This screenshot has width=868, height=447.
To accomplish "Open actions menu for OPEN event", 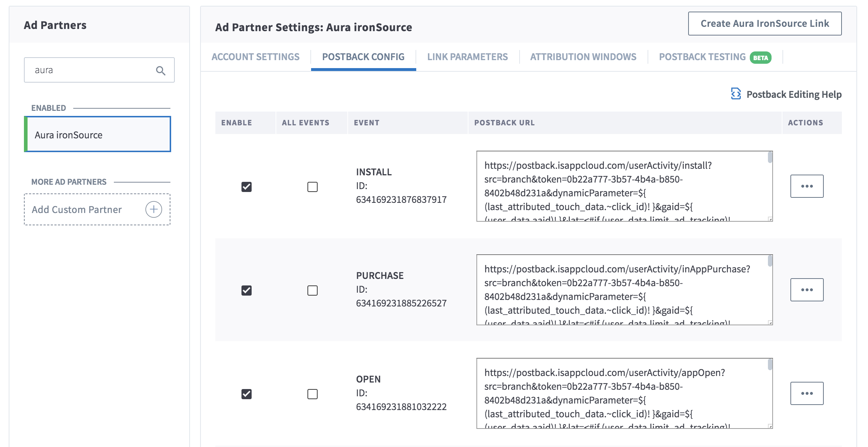I will click(x=806, y=393).
